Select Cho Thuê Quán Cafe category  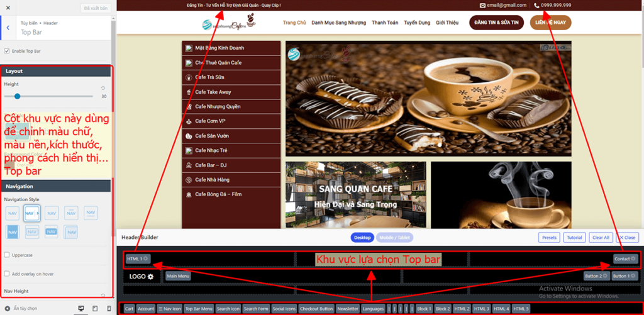[x=231, y=63]
